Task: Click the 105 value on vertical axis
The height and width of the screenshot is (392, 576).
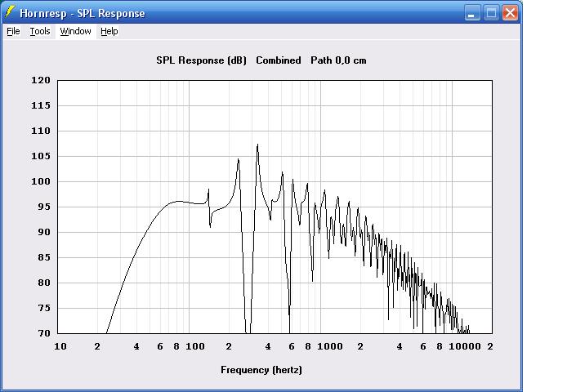Action: pos(41,156)
